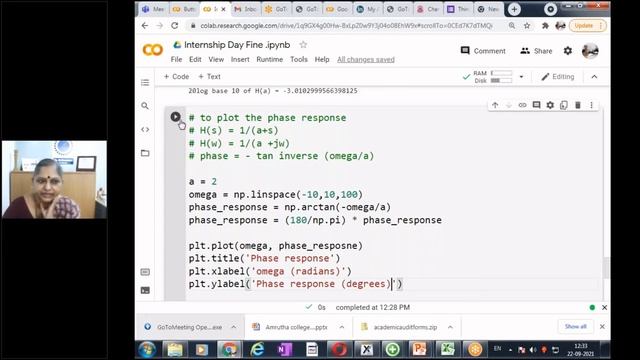Image resolution: width=640 pixels, height=360 pixels.
Task: Show hidden system tray icons arrow
Action: click(x=510, y=350)
